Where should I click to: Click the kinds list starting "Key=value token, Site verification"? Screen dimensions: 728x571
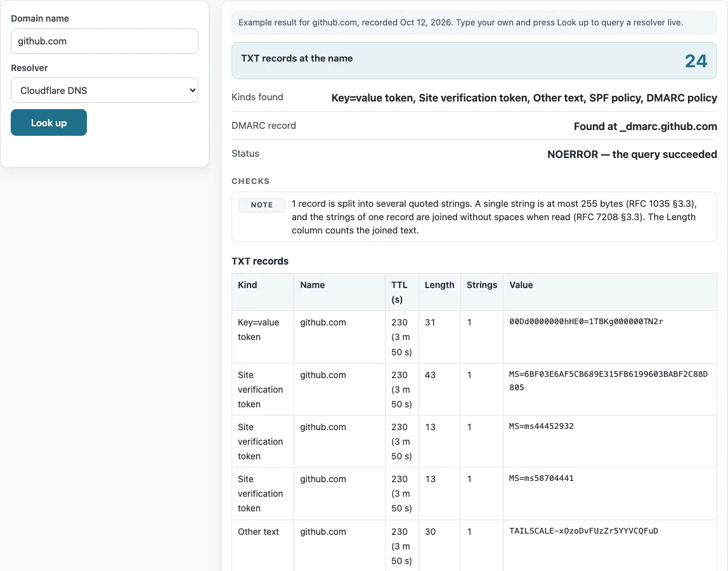(x=524, y=98)
